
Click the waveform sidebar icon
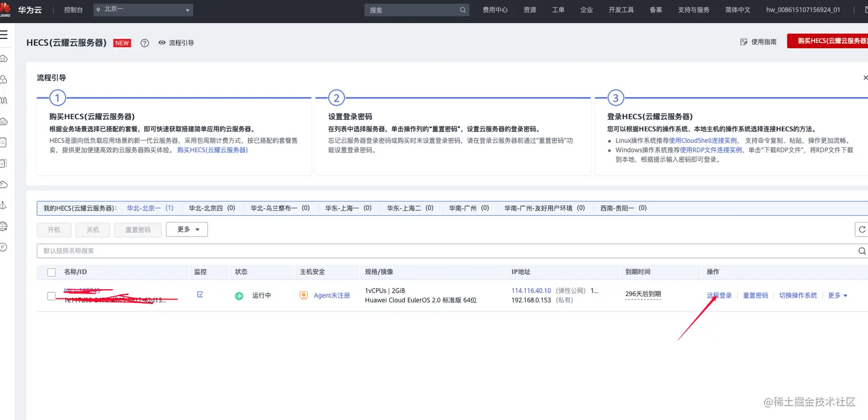click(x=3, y=100)
